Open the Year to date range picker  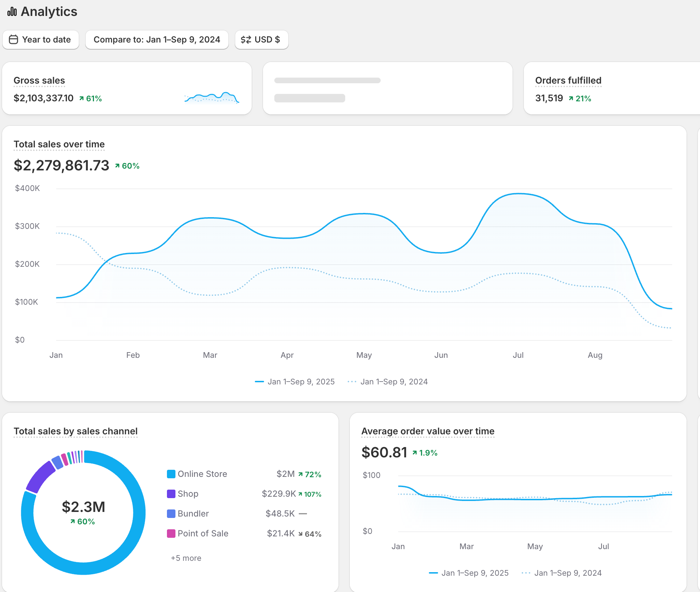coord(41,39)
